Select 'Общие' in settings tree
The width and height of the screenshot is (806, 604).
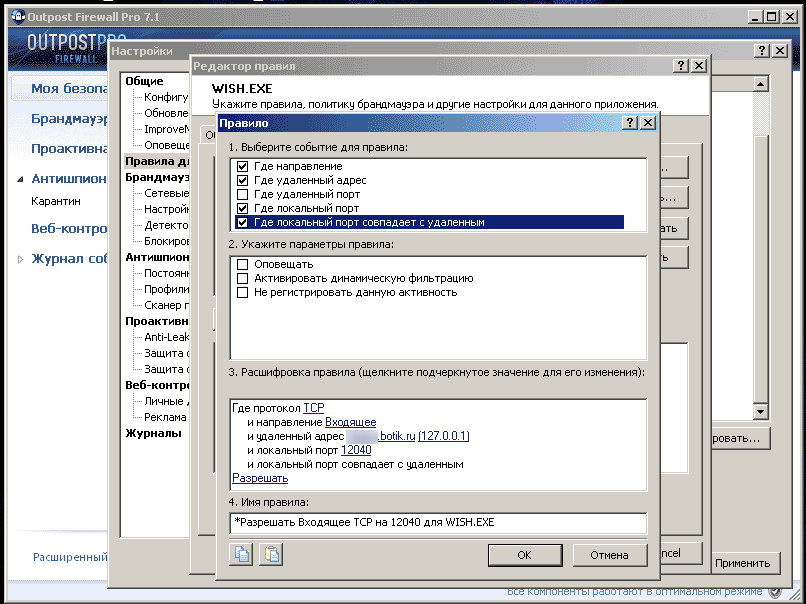144,81
